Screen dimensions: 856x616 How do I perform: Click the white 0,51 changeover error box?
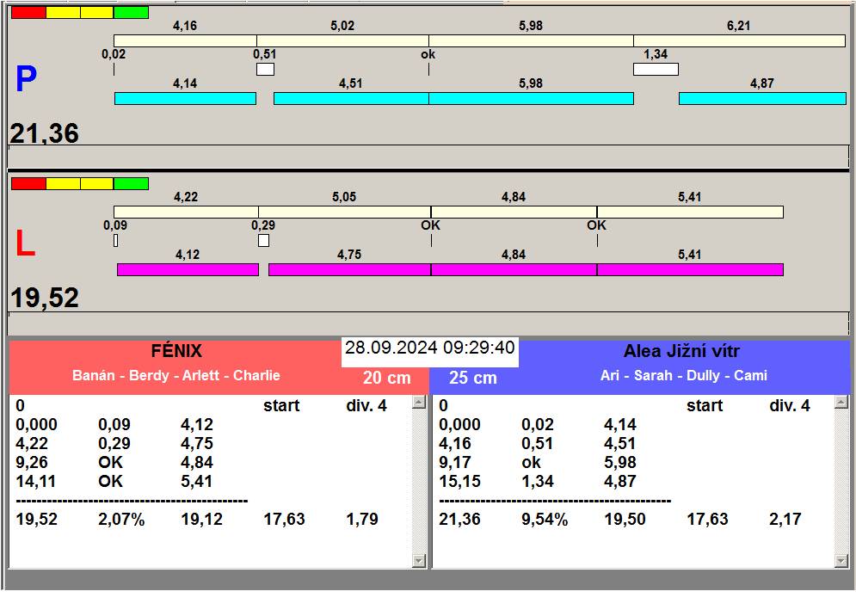pyautogui.click(x=265, y=70)
